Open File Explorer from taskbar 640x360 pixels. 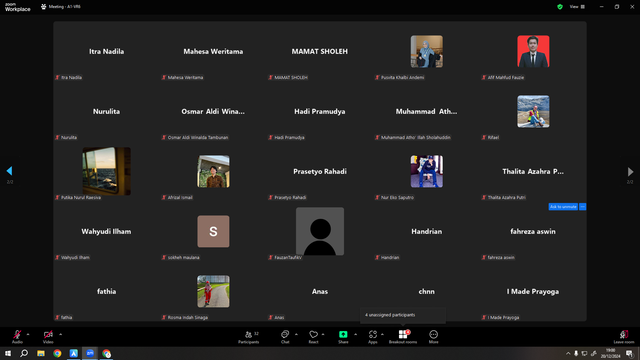tap(41, 353)
